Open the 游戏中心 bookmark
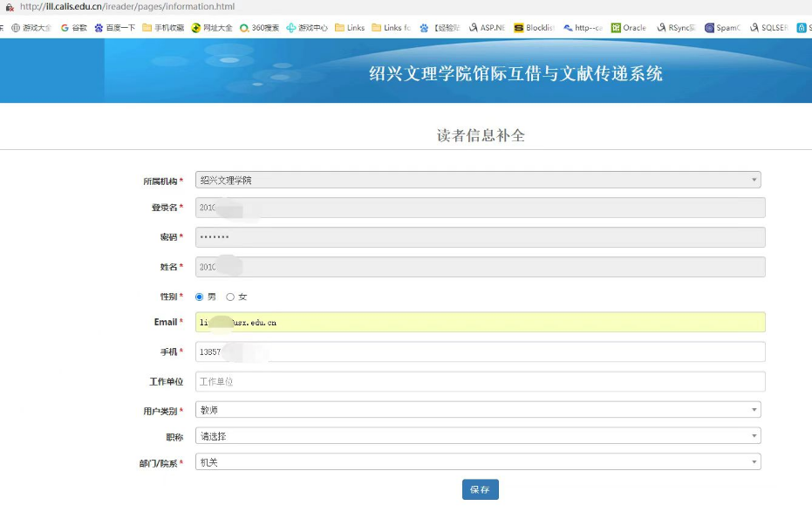 point(307,28)
